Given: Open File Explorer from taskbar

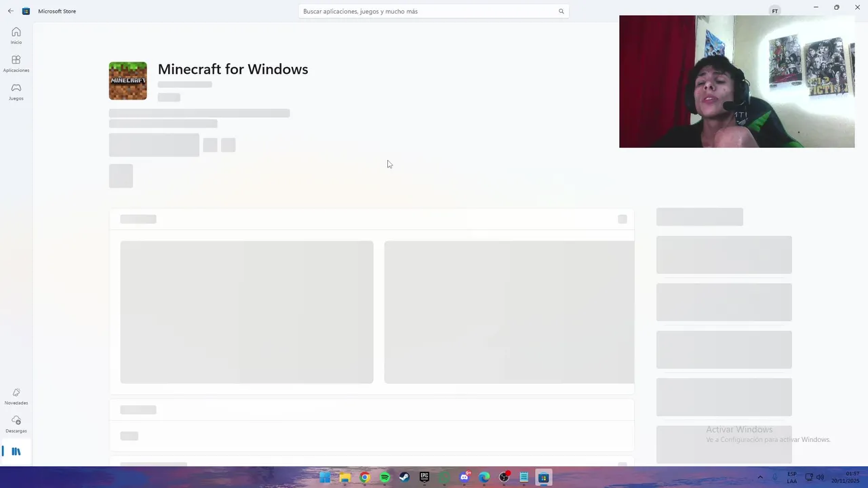Looking at the screenshot, I should (x=344, y=478).
